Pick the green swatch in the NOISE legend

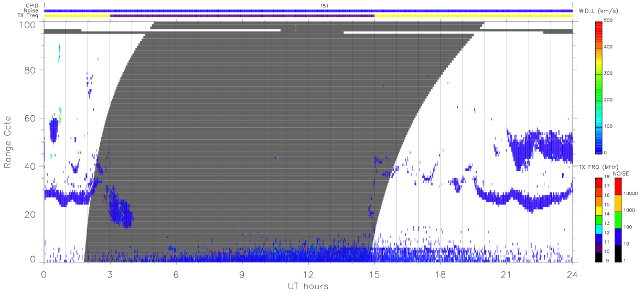(618, 220)
